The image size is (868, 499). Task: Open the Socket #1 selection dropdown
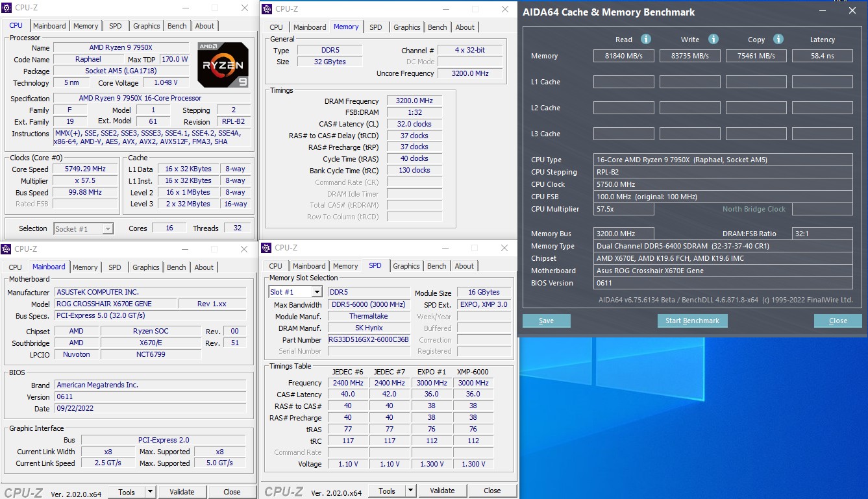[x=84, y=228]
